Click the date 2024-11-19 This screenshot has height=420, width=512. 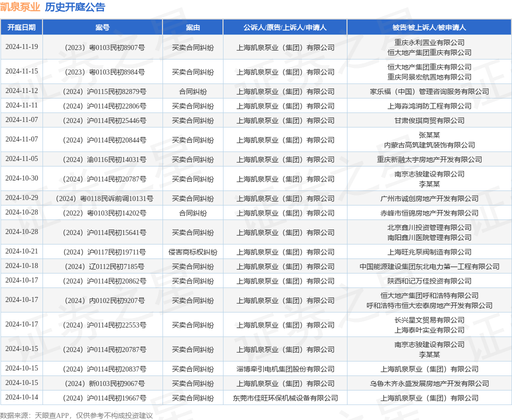[21, 46]
